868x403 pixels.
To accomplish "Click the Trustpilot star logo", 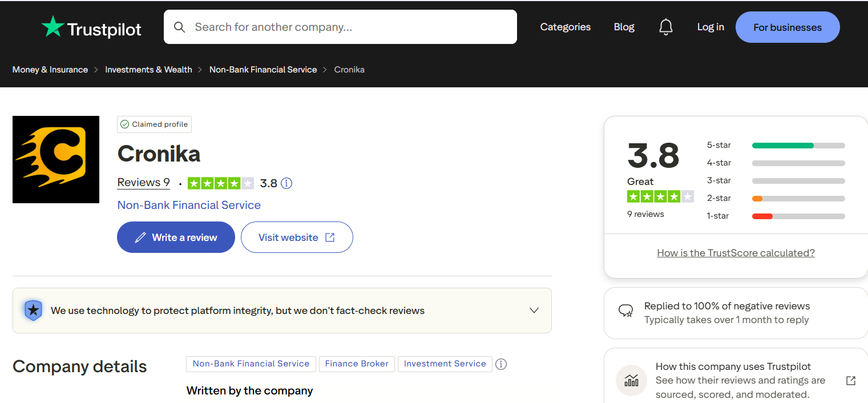I will click(x=53, y=27).
